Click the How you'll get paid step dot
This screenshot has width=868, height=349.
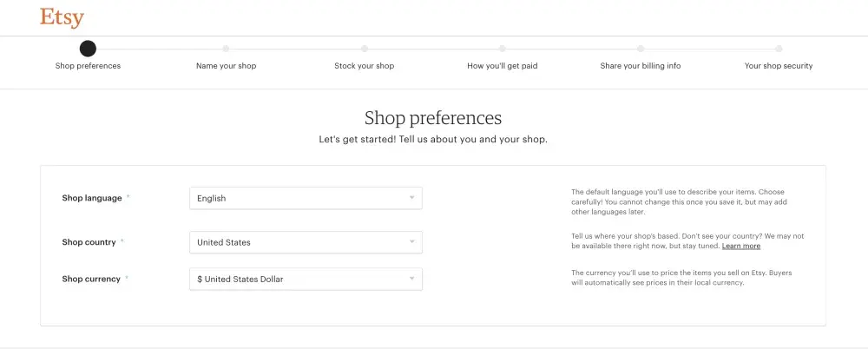(503, 49)
